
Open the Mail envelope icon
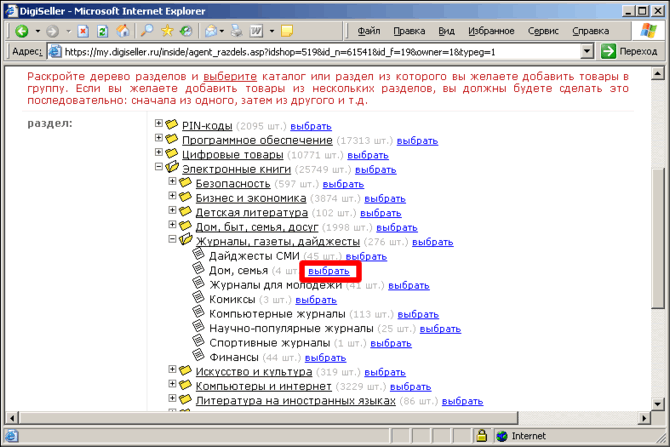tap(211, 31)
